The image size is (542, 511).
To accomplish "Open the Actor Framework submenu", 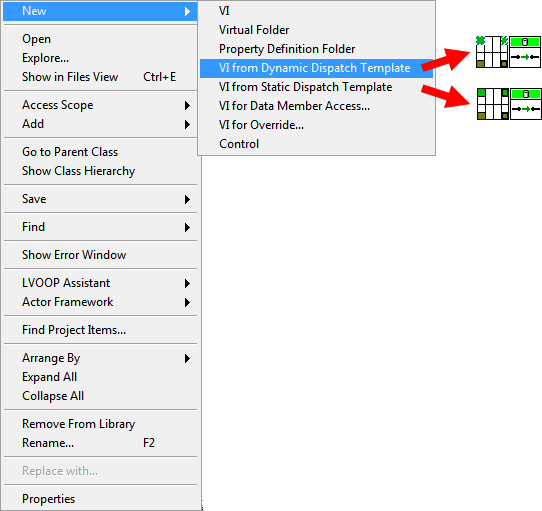I will point(100,302).
